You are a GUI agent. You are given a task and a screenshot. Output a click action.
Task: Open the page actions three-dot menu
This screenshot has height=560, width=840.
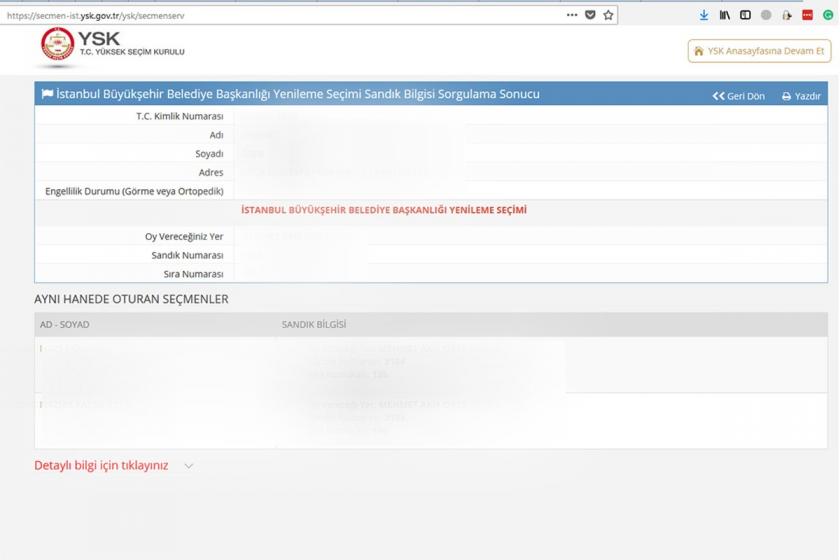coord(572,15)
